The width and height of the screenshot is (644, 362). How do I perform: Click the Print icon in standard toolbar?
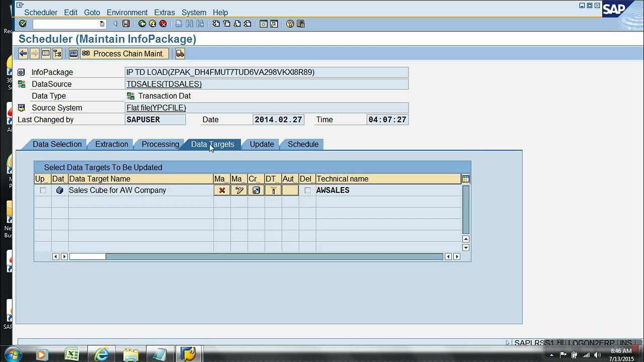coord(179,24)
